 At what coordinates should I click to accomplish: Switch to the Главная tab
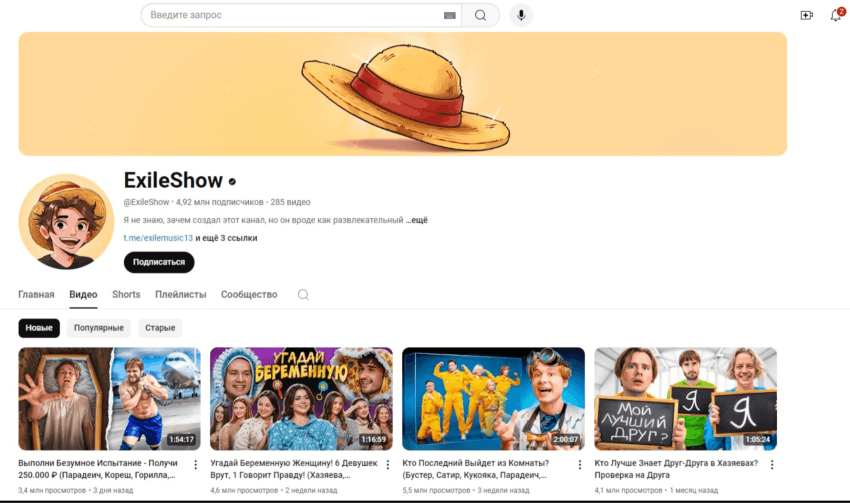pos(36,294)
